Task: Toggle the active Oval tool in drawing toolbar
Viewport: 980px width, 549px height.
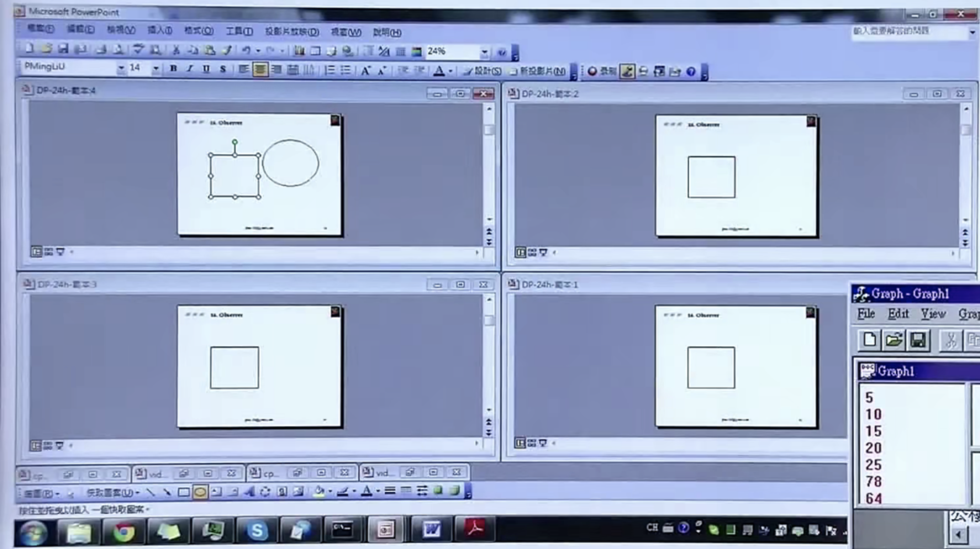Action: coord(200,492)
